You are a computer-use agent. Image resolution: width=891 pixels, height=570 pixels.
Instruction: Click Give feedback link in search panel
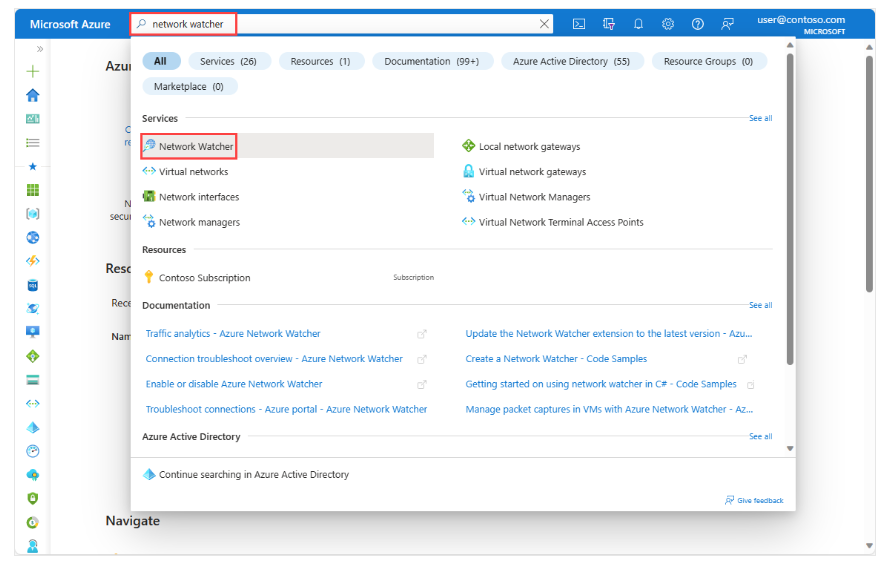(754, 501)
